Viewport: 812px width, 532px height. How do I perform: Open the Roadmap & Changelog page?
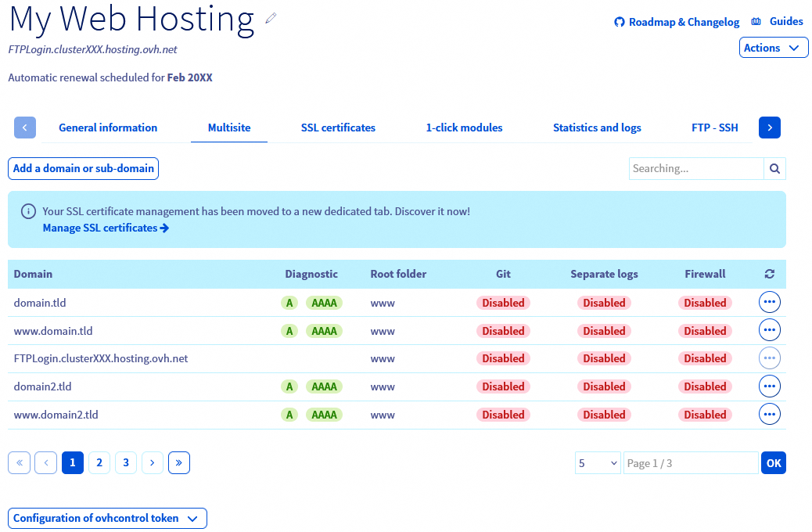(x=683, y=21)
